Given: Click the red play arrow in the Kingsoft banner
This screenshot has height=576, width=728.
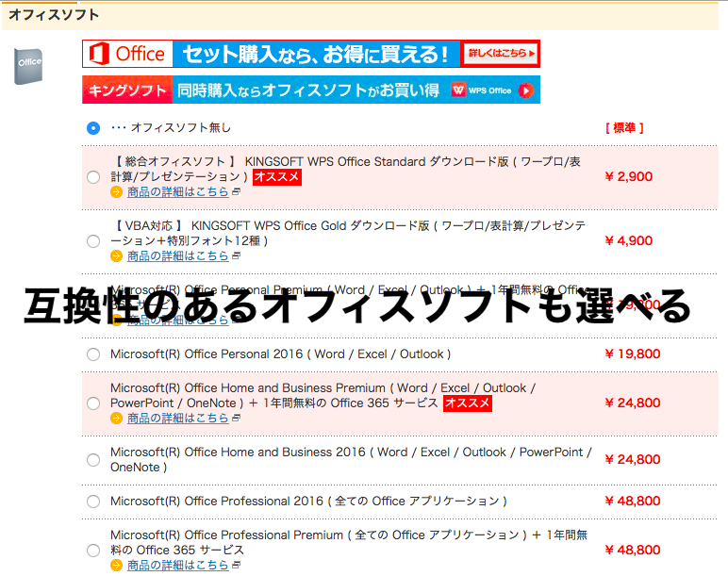Looking at the screenshot, I should [526, 91].
